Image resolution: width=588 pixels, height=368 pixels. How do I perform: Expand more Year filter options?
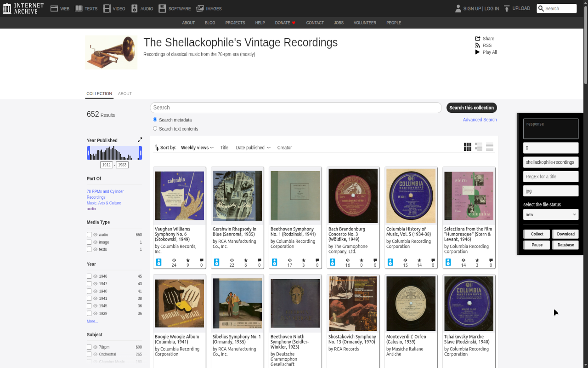point(92,321)
